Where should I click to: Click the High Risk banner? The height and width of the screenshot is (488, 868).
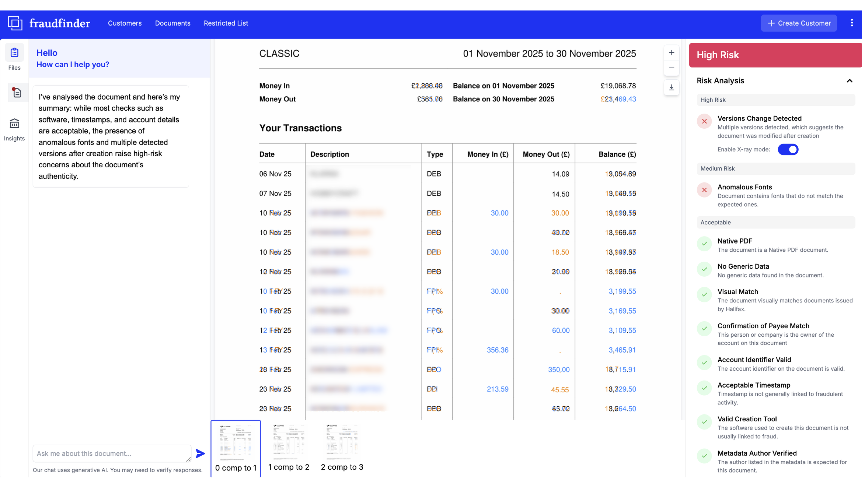775,55
